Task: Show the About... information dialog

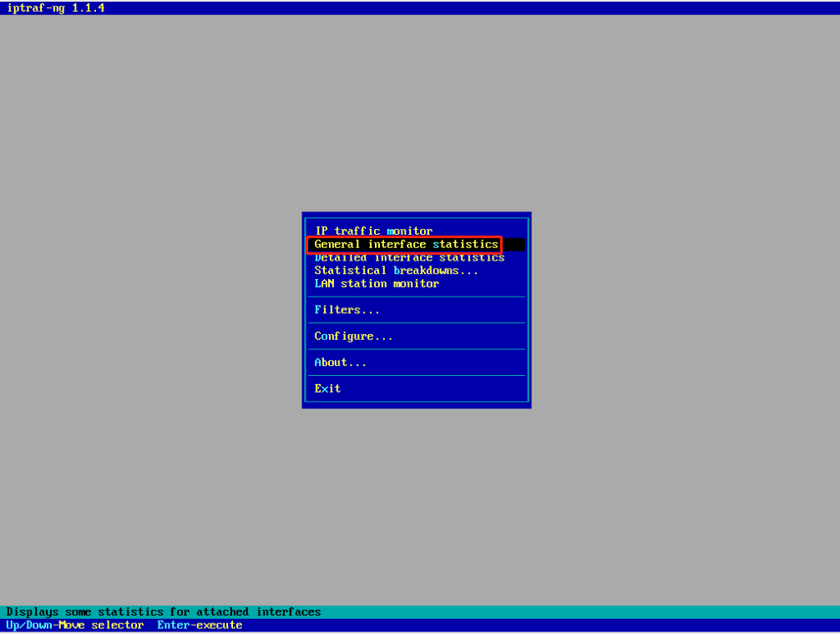Action: coord(340,363)
